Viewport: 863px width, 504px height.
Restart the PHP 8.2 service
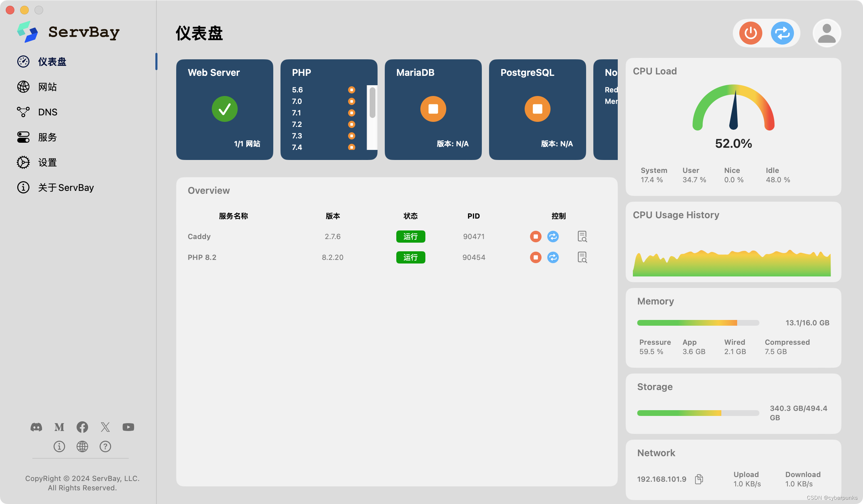click(x=553, y=257)
